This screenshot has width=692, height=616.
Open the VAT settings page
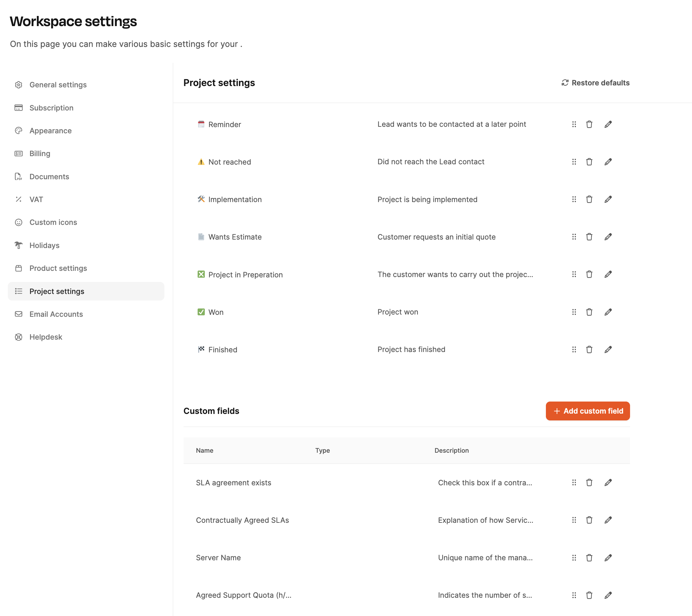point(36,199)
